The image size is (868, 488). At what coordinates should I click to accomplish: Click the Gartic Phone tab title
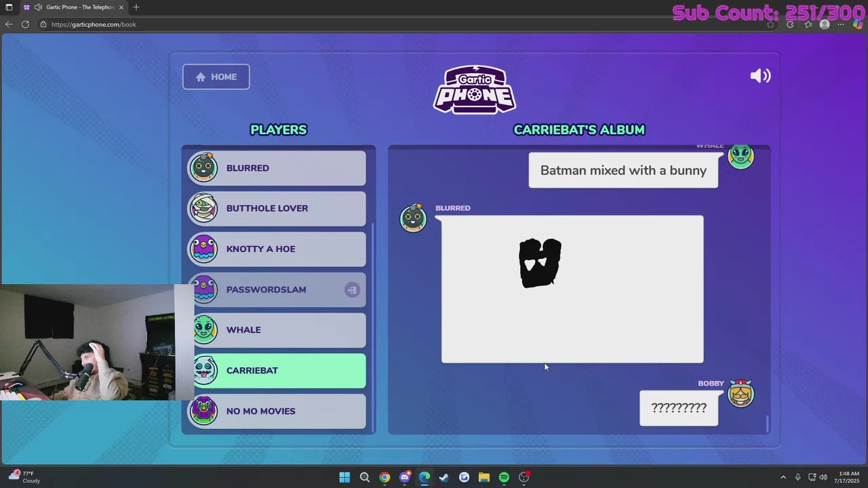point(79,7)
